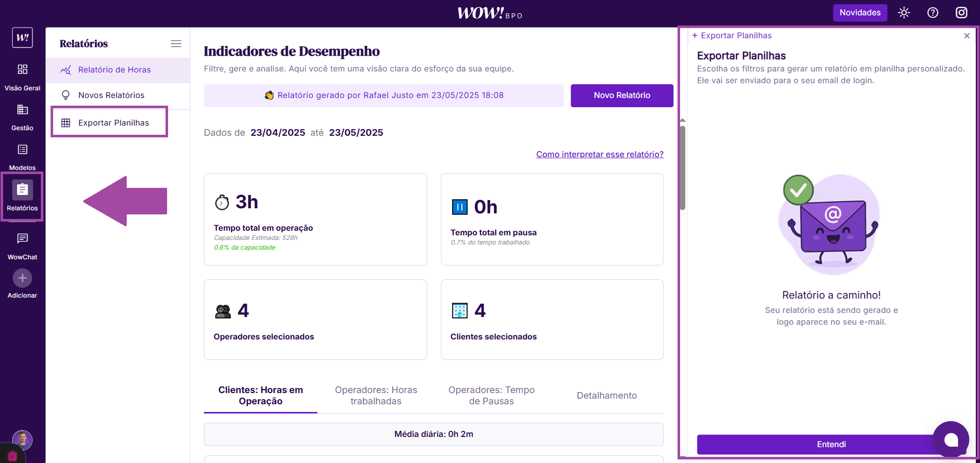
Task: Open WowChat from the sidebar
Action: [x=22, y=239]
